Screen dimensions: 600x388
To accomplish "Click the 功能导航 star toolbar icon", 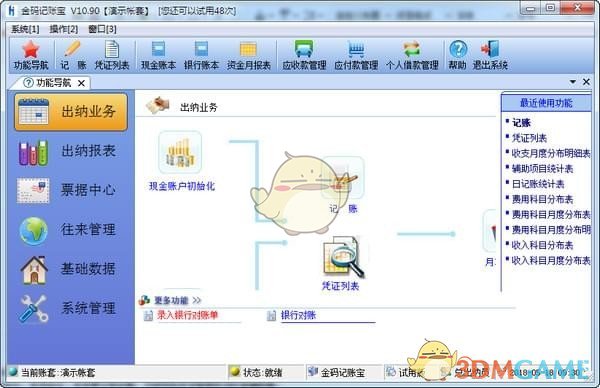I will [31, 56].
